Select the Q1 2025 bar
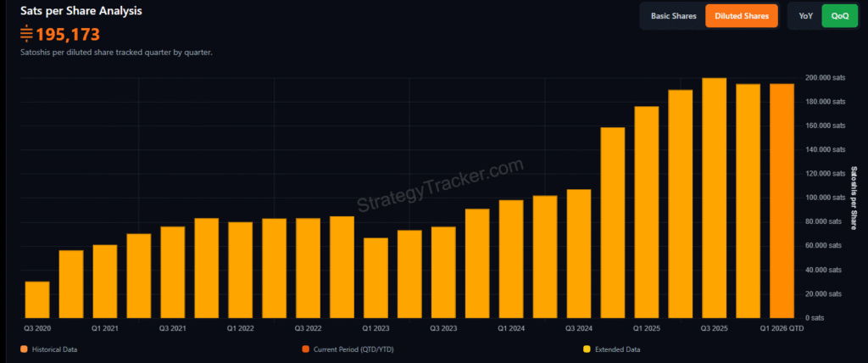868x363 pixels. click(647, 211)
